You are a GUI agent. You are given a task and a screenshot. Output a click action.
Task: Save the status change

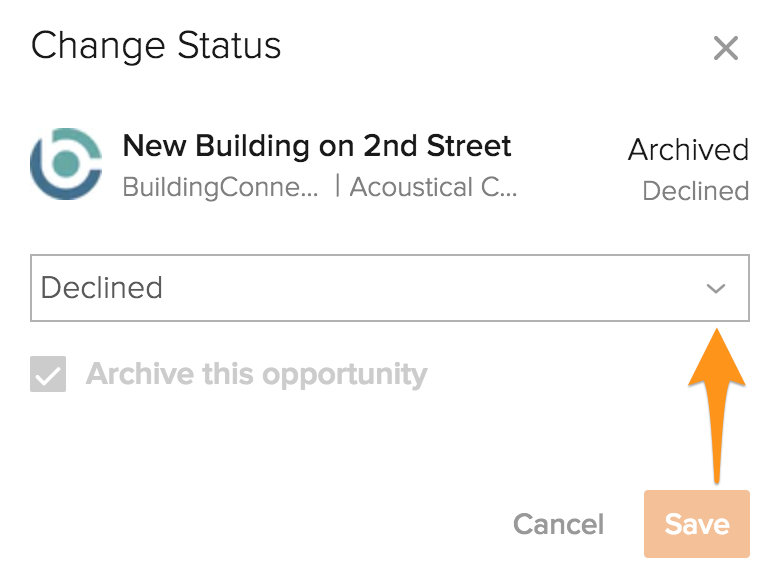697,524
